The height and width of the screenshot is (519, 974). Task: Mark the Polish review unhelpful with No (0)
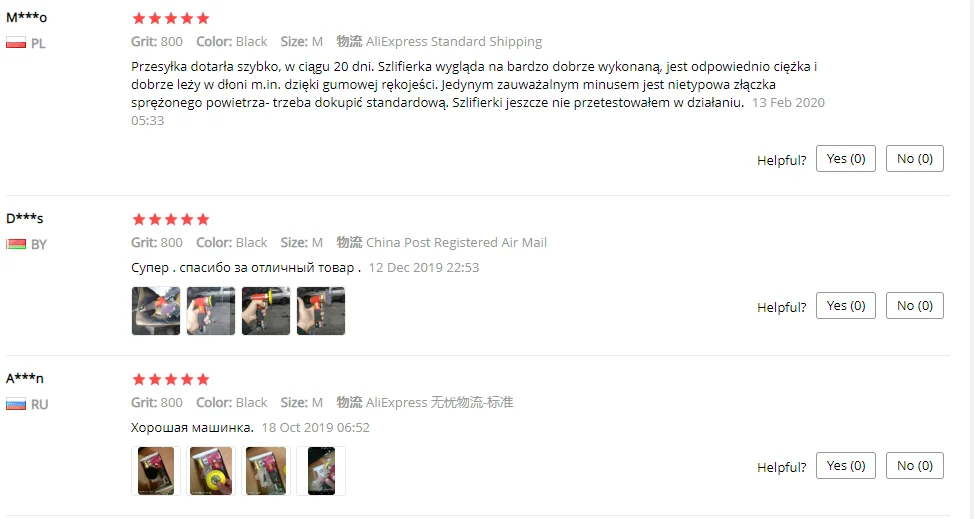[x=914, y=159]
